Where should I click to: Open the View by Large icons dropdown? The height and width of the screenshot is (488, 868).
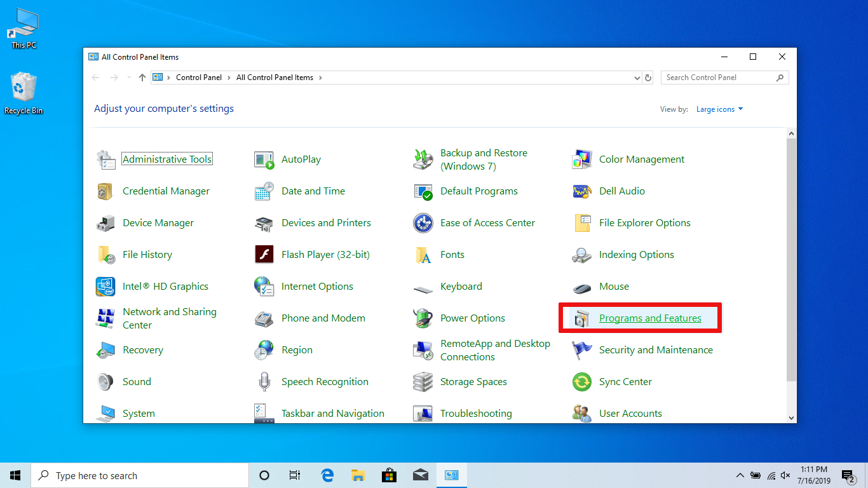[x=719, y=109]
